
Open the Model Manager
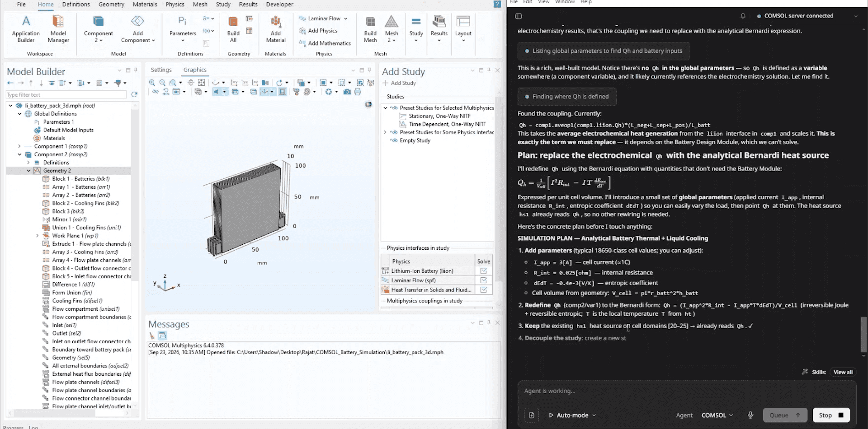(58, 29)
